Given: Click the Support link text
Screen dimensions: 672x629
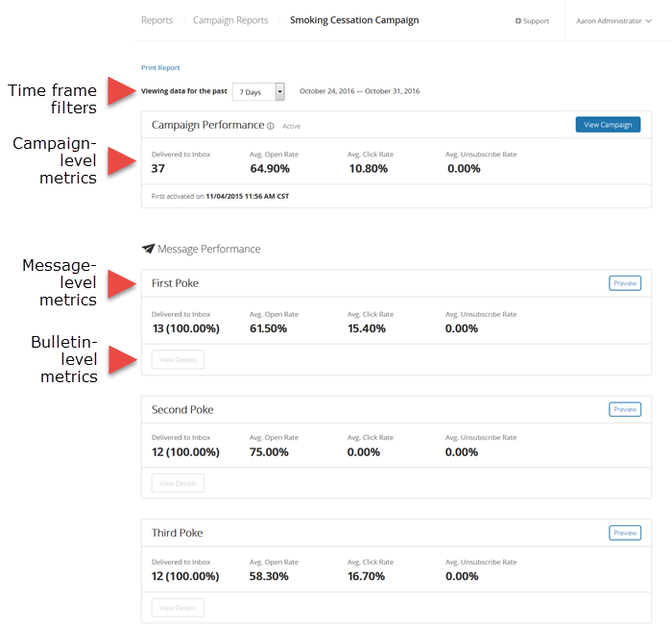Looking at the screenshot, I should 537,21.
